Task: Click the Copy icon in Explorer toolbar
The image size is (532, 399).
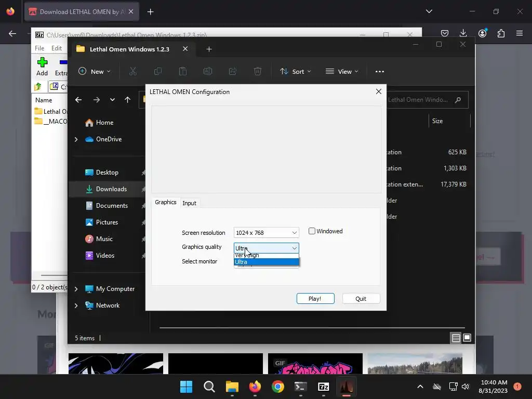Action: pyautogui.click(x=158, y=71)
